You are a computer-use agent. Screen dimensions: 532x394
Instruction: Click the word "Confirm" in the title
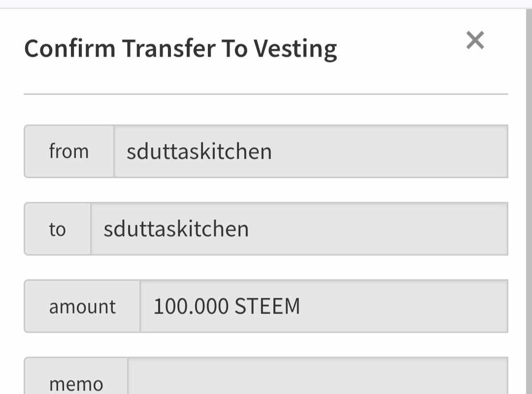69,48
